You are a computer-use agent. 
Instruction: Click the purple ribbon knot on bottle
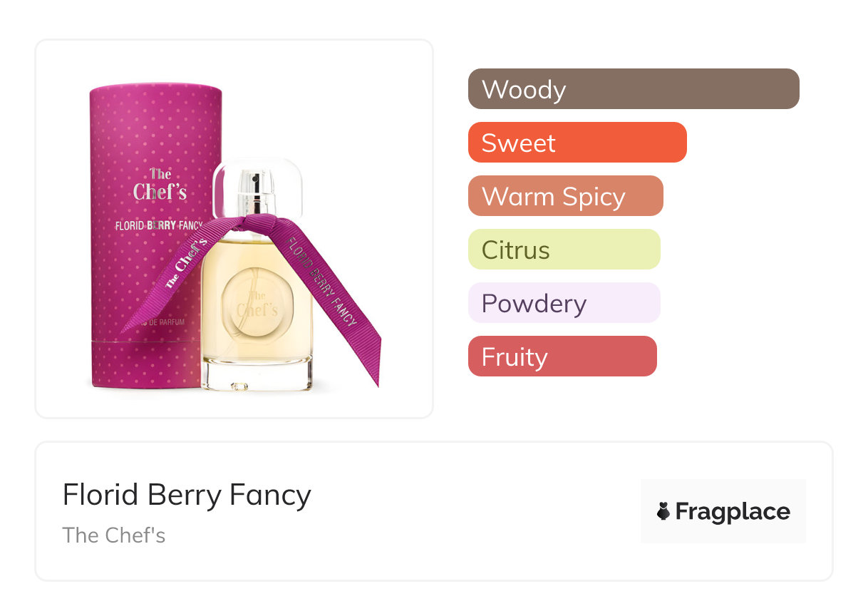(x=259, y=225)
